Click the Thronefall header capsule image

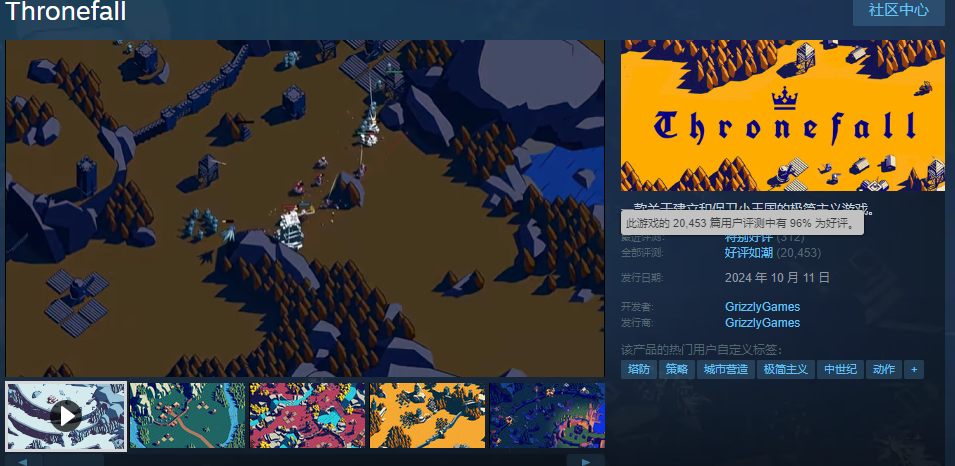783,116
